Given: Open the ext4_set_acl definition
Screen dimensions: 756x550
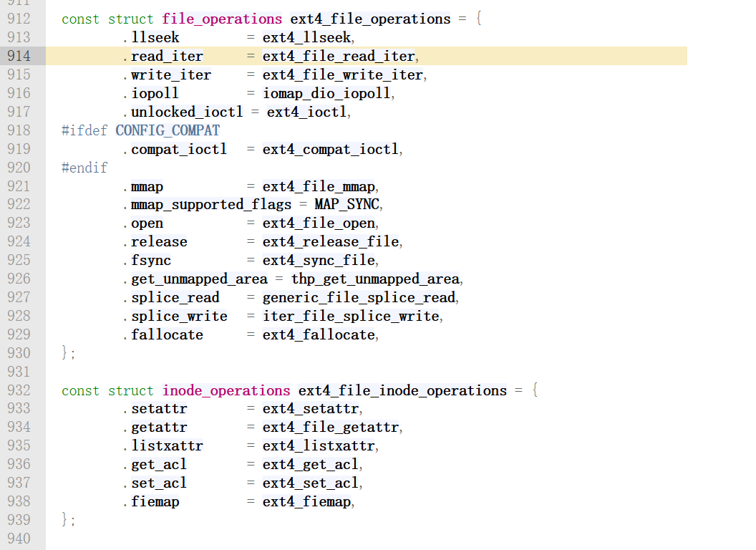Looking at the screenshot, I should pos(311,483).
